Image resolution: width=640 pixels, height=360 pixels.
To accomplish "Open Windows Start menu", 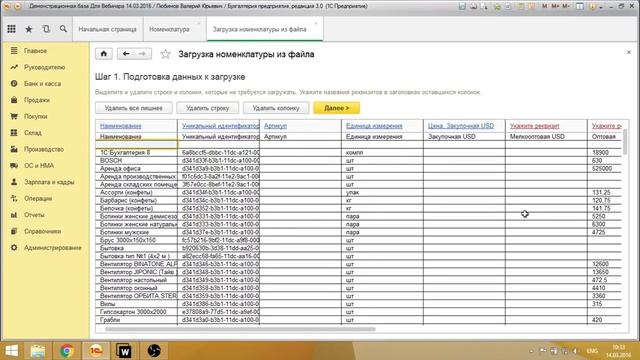I will pos(11,351).
